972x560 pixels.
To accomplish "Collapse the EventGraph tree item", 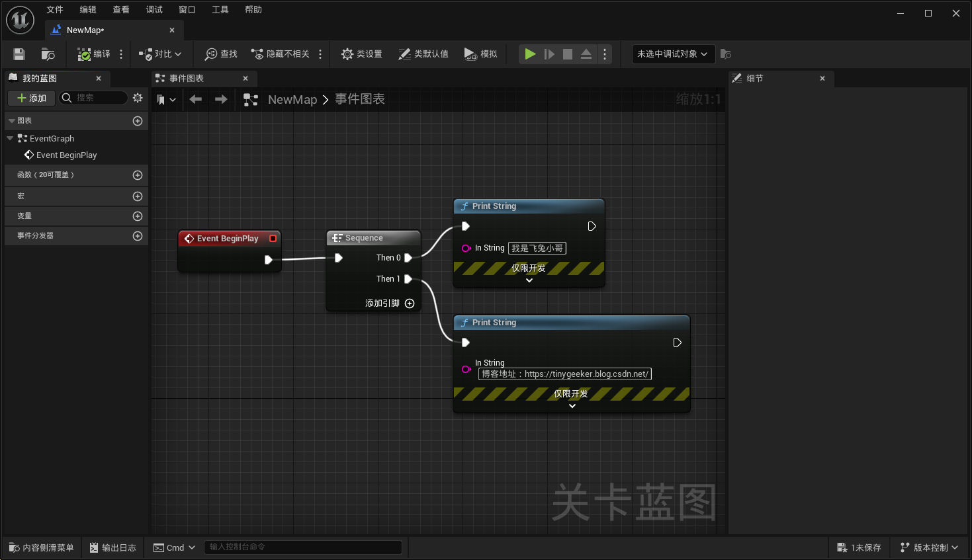I will click(x=10, y=138).
